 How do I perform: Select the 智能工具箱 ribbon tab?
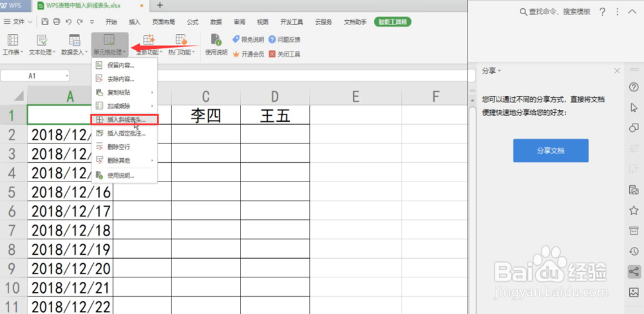(x=393, y=22)
